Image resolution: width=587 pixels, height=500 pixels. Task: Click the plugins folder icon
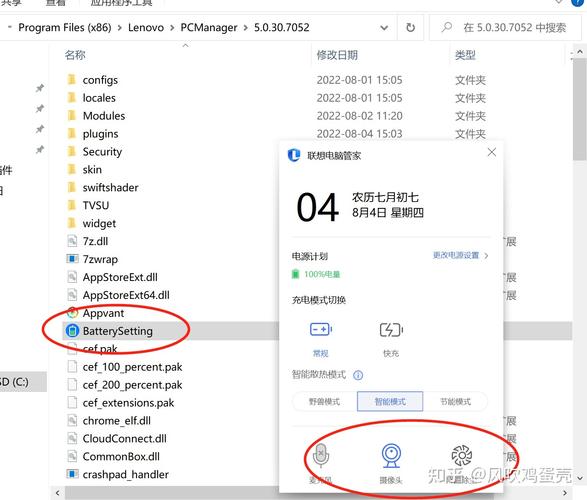[x=71, y=134]
